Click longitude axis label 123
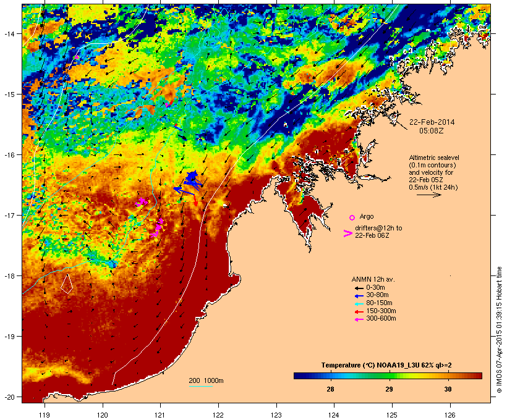The image size is (507, 420). tap(276, 415)
